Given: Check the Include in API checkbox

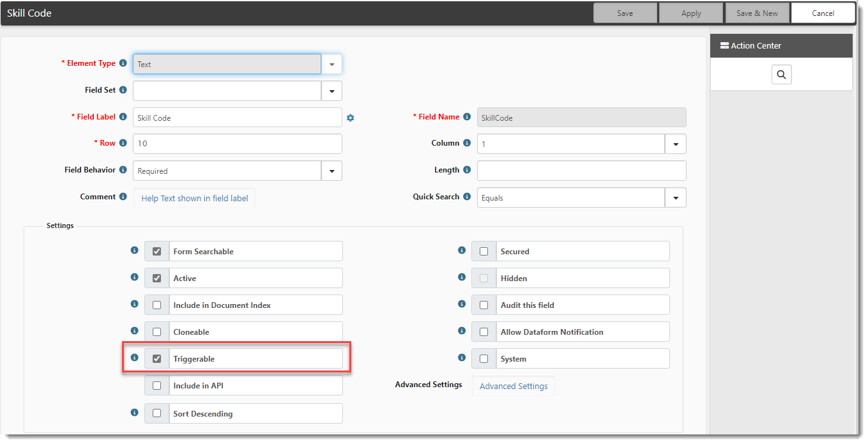Looking at the screenshot, I should (157, 386).
